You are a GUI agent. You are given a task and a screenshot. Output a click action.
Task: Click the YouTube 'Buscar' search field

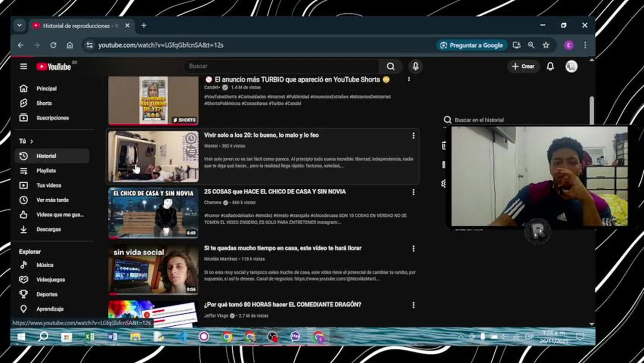click(x=282, y=66)
